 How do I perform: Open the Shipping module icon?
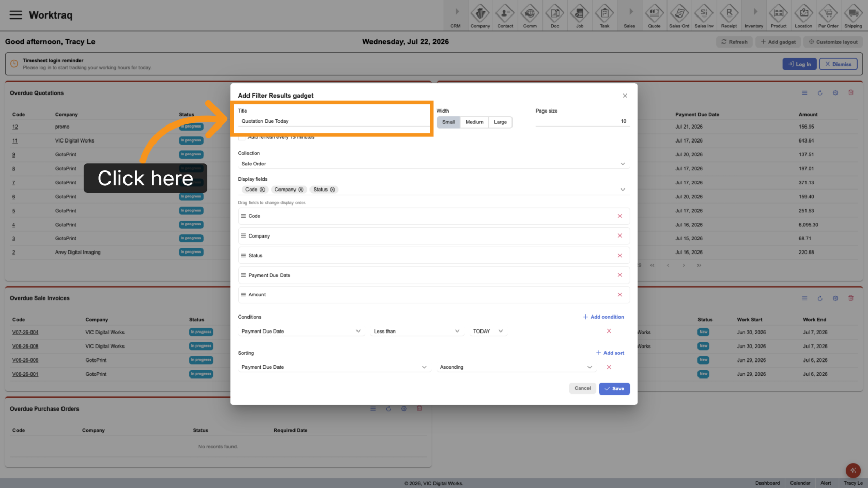[853, 15]
